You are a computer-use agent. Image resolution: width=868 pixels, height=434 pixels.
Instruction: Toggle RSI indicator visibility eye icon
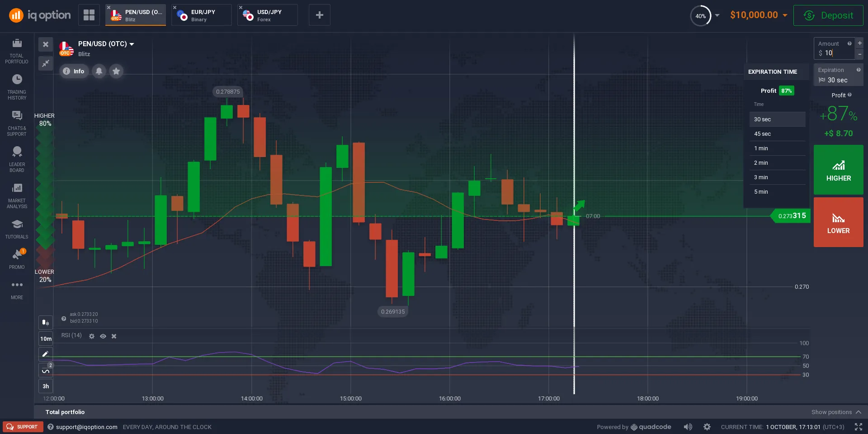click(x=103, y=336)
